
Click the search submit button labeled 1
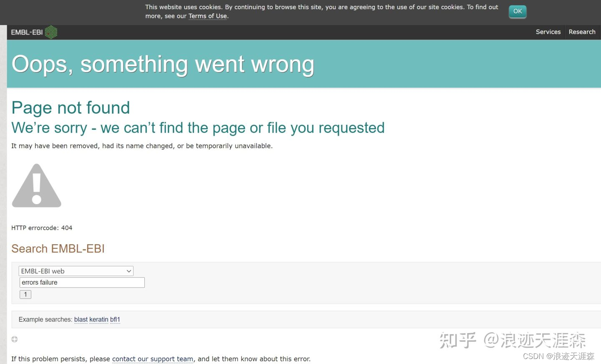click(x=25, y=294)
